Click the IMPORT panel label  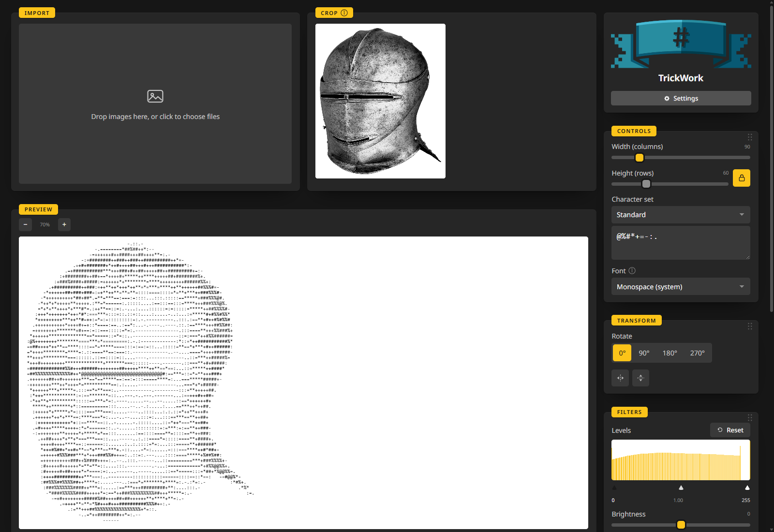pyautogui.click(x=37, y=13)
